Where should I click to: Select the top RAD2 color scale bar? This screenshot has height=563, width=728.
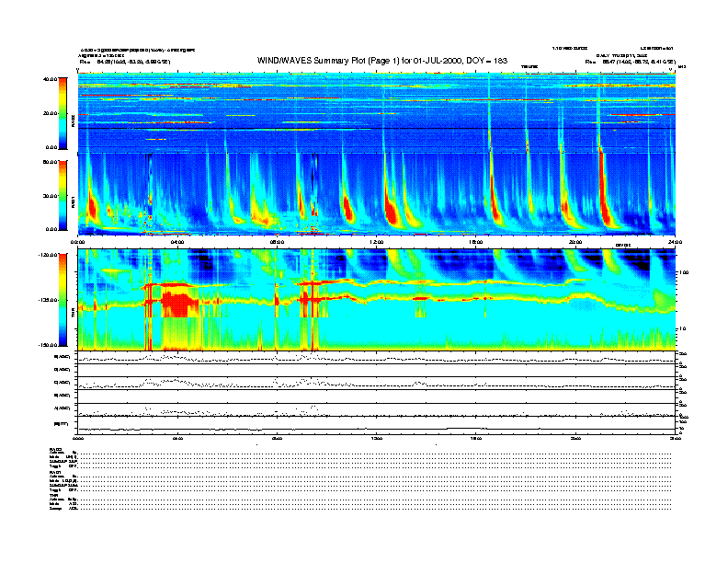pyautogui.click(x=63, y=113)
